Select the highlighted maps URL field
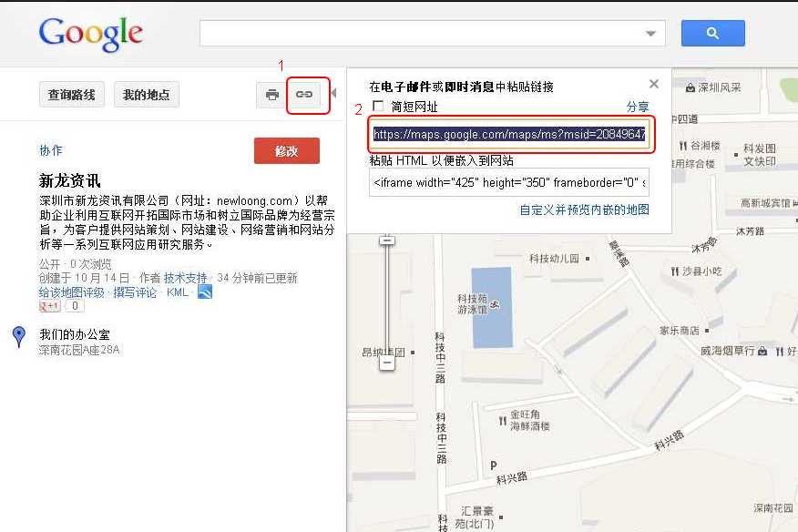The width and height of the screenshot is (798, 532). pos(512,134)
